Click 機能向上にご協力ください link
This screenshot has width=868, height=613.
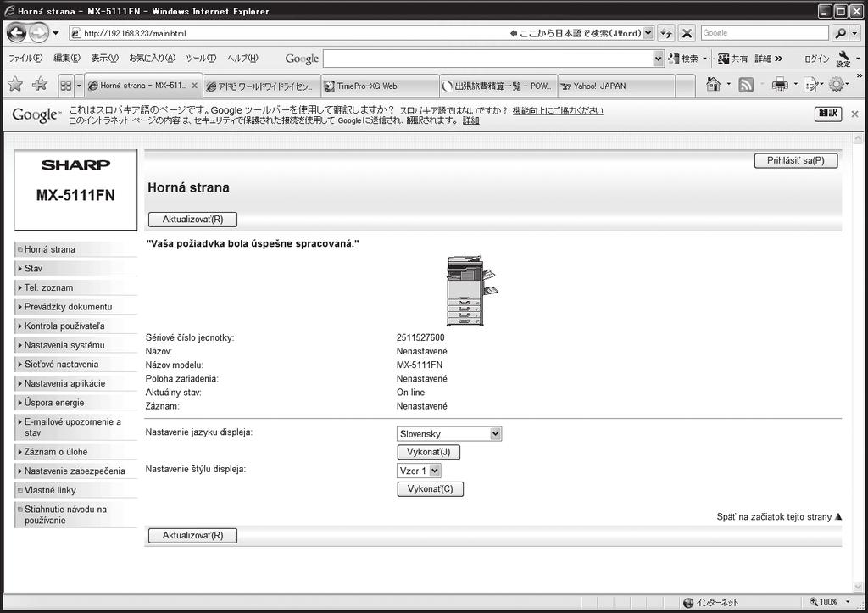tap(558, 110)
